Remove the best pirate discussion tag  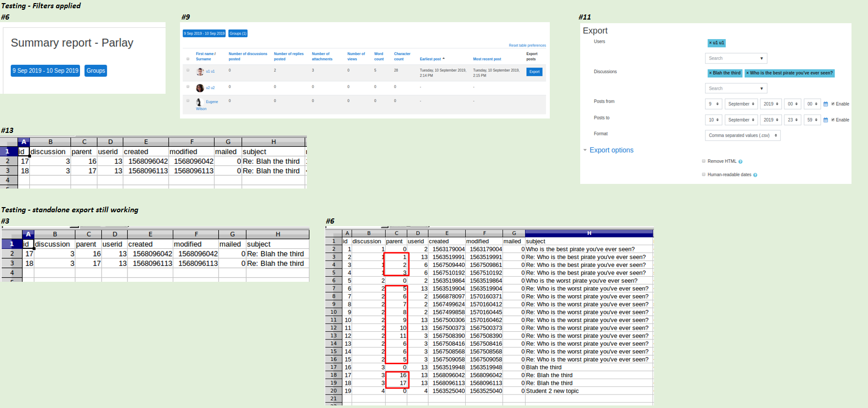point(789,73)
